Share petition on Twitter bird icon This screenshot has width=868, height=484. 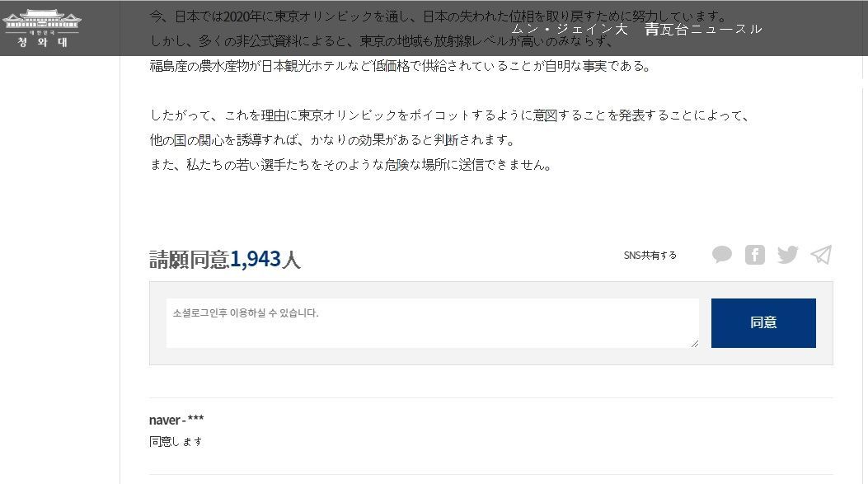788,255
